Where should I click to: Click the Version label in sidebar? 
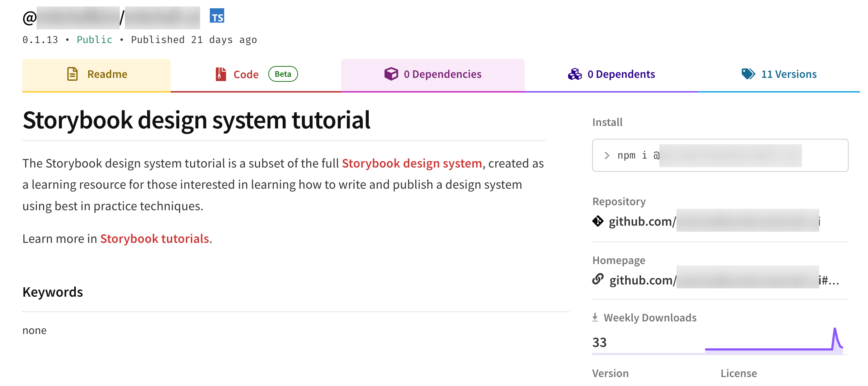[x=610, y=373]
